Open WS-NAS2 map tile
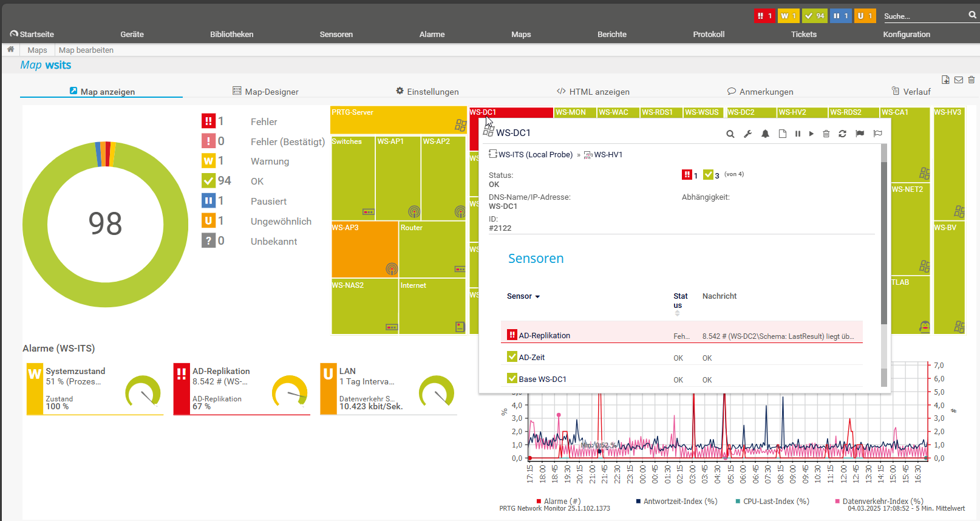The width and height of the screenshot is (980, 521). (364, 306)
